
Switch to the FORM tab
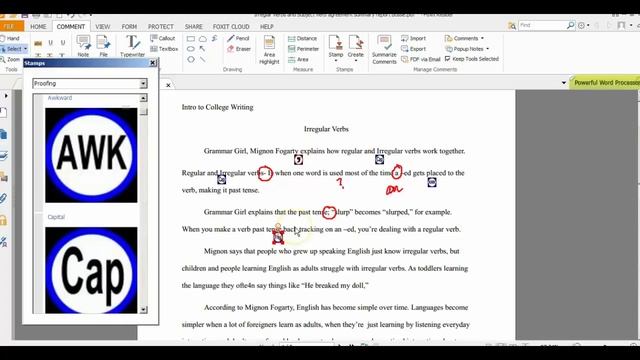click(129, 27)
